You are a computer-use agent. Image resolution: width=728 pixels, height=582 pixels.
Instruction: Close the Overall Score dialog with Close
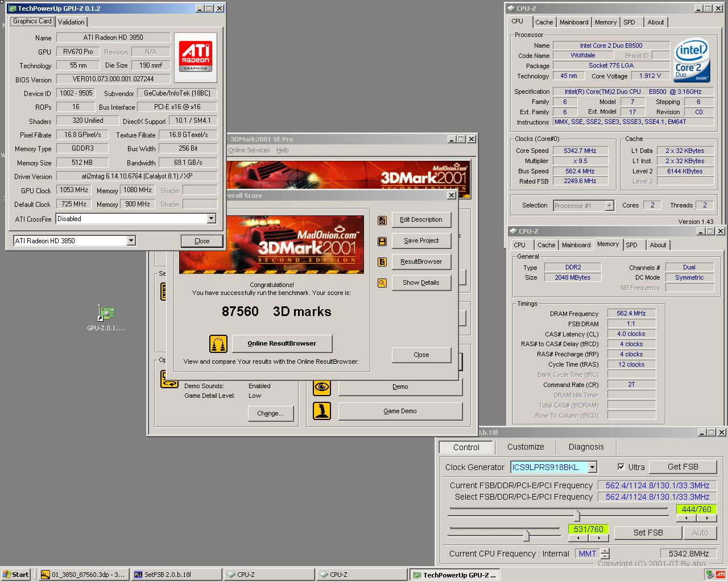coord(421,355)
